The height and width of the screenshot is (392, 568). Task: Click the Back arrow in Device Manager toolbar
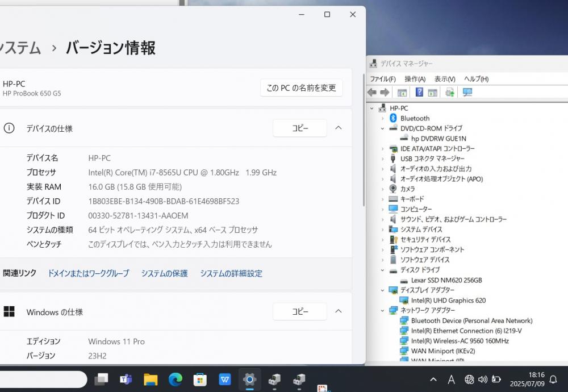click(x=372, y=93)
